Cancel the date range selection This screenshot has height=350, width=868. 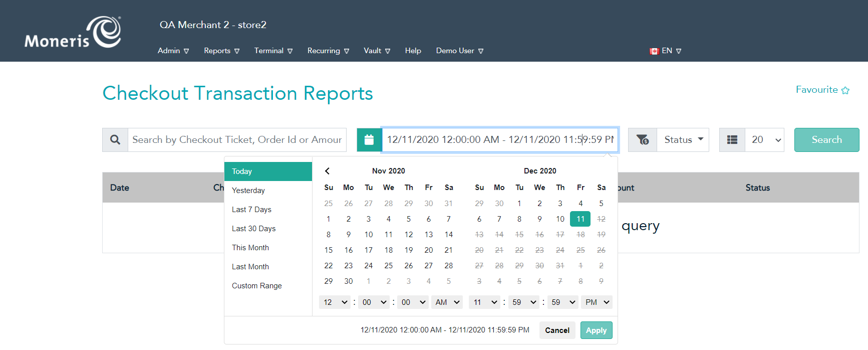point(557,330)
